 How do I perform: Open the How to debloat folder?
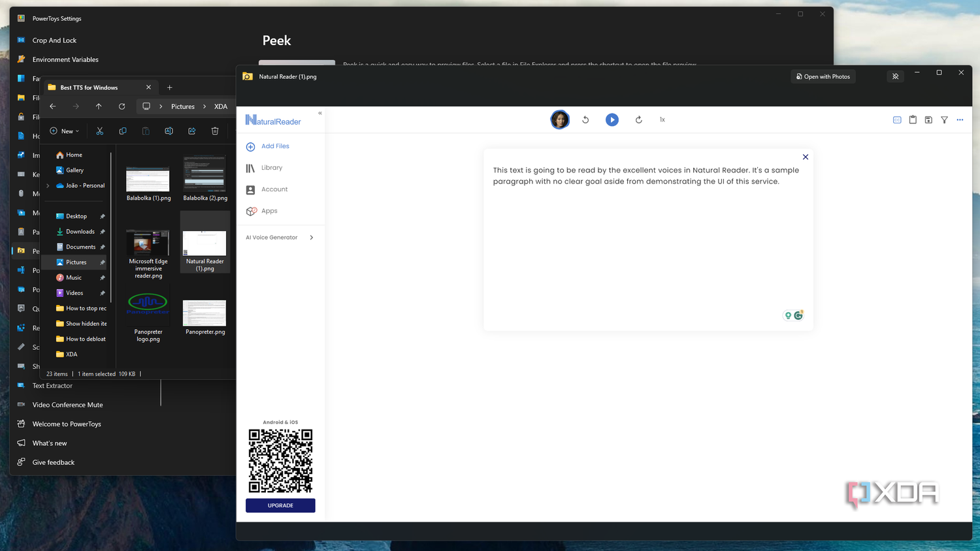85,339
